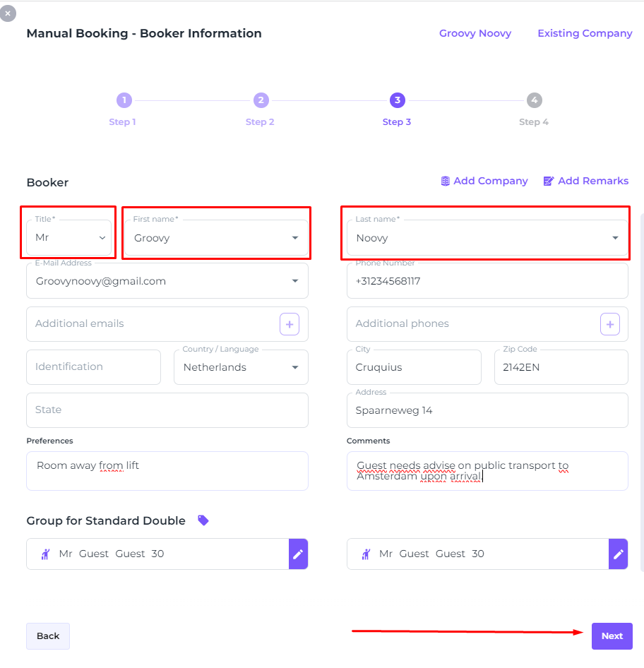The image size is (644, 668).
Task: Edit the first guest with pencil icon
Action: [298, 554]
